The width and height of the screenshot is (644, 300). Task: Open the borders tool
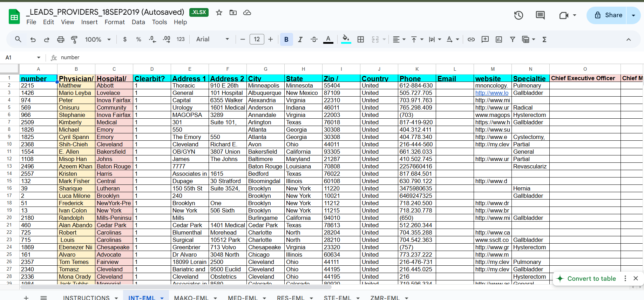(x=361, y=40)
